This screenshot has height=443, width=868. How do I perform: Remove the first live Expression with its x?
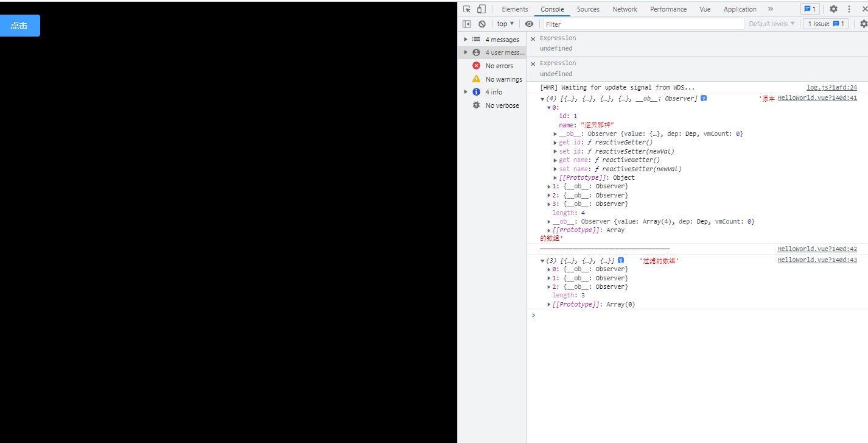[533, 38]
